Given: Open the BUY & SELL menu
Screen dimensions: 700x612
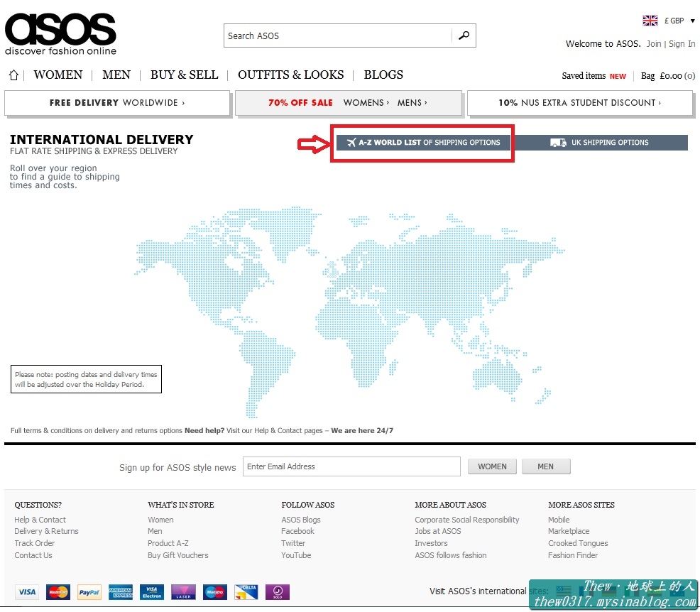Looking at the screenshot, I should click(x=184, y=75).
